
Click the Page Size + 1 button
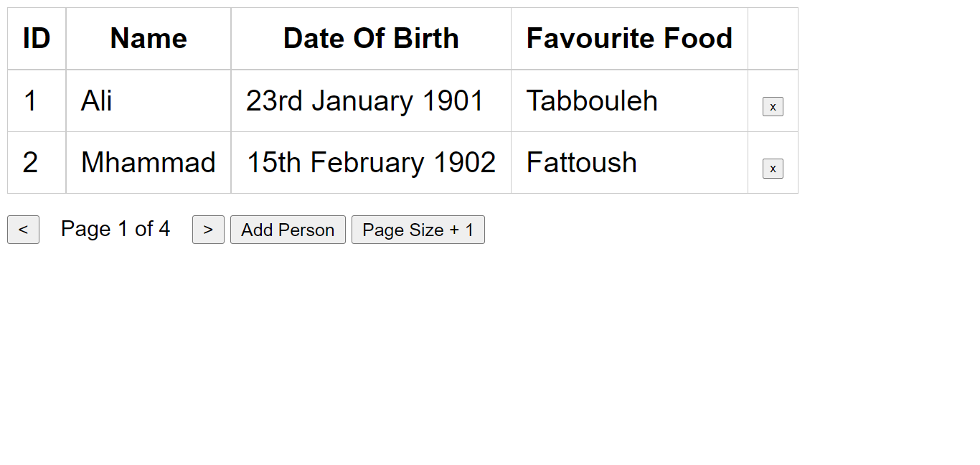(418, 230)
